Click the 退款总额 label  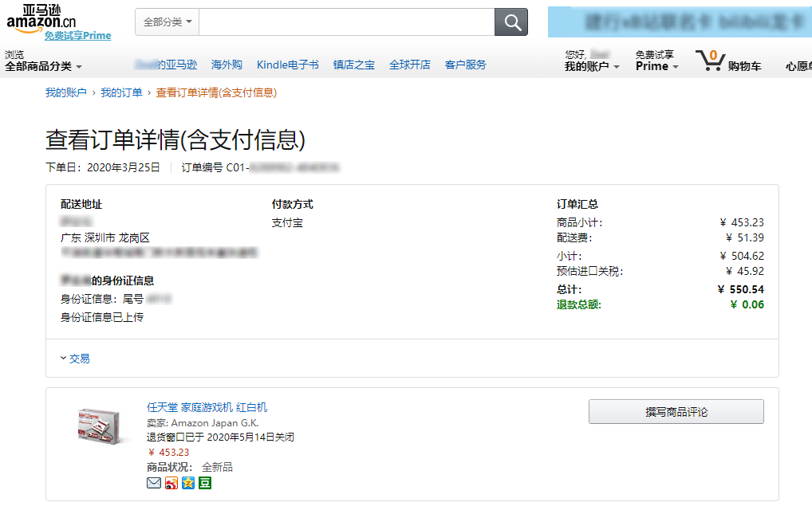(579, 304)
